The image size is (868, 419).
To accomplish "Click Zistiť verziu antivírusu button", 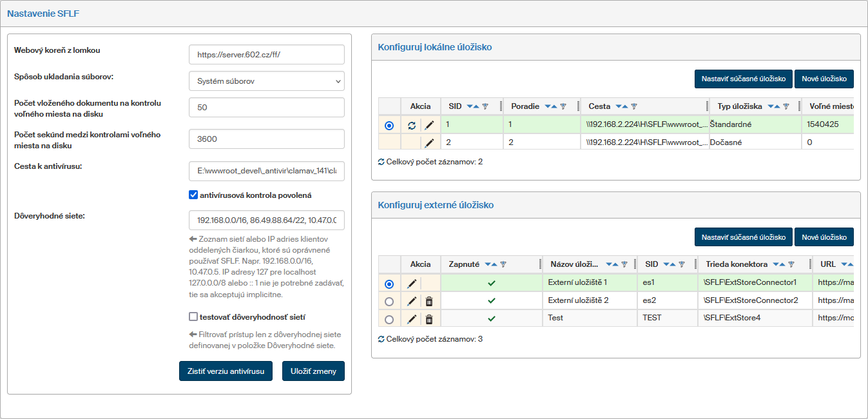I will (x=226, y=371).
